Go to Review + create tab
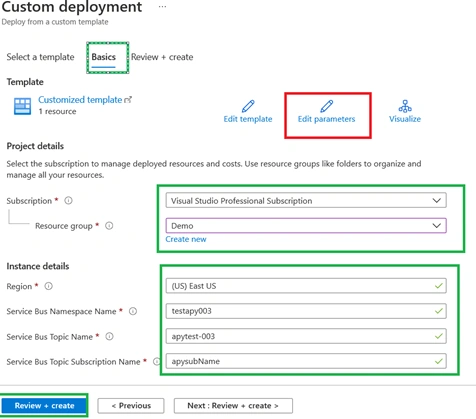Viewport: 476px width, 419px height. pos(162,57)
